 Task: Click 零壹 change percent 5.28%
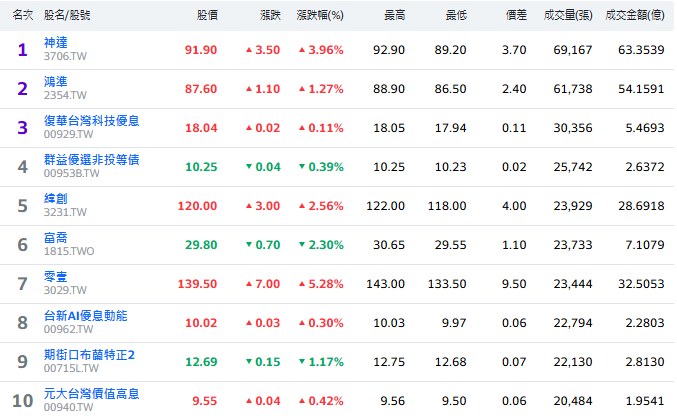pyautogui.click(x=321, y=284)
